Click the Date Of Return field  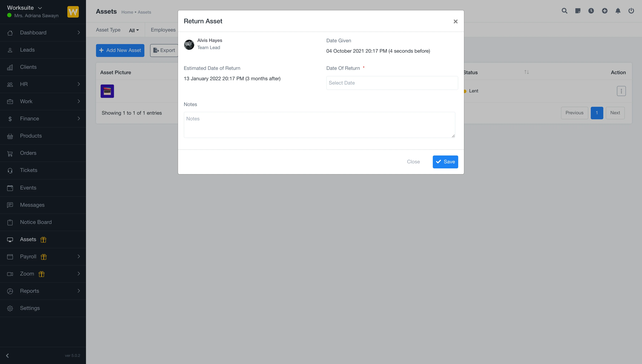click(x=392, y=83)
